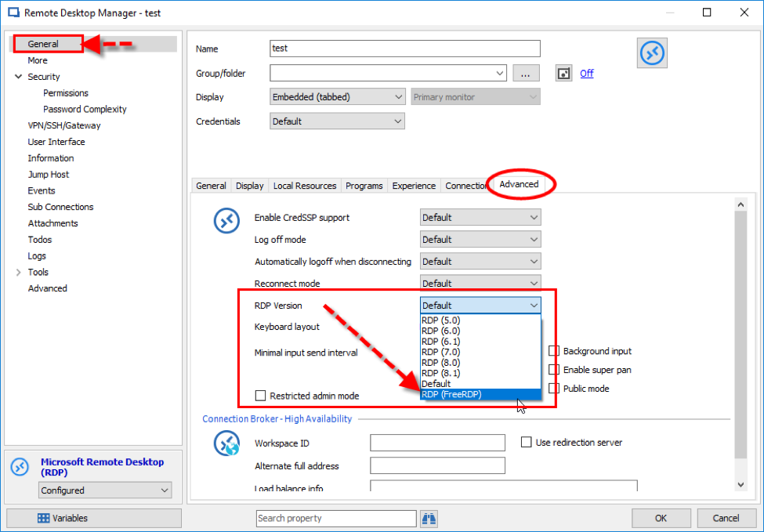The width and height of the screenshot is (764, 532).
Task: Choose RDP (8.0) from the version list
Action: 480,363
